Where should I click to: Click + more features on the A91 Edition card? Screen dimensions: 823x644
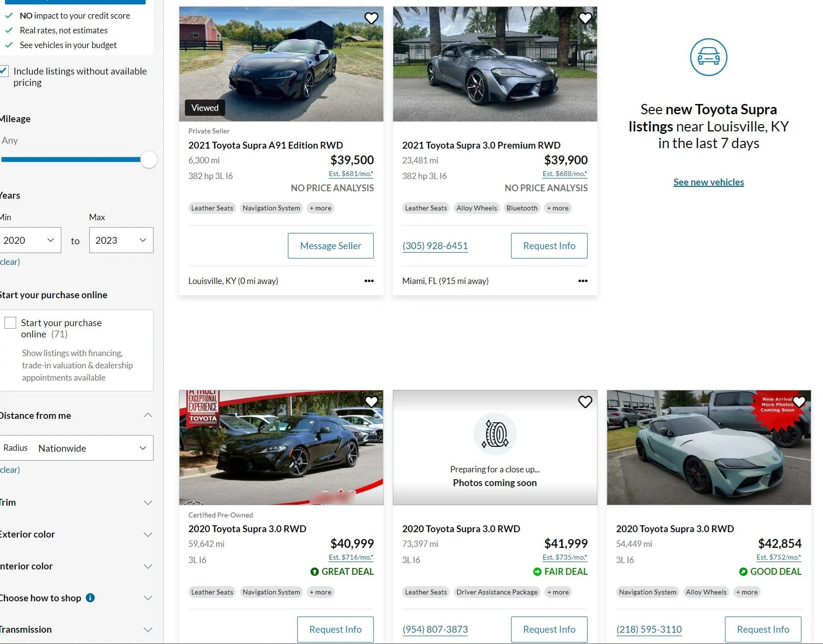(321, 208)
